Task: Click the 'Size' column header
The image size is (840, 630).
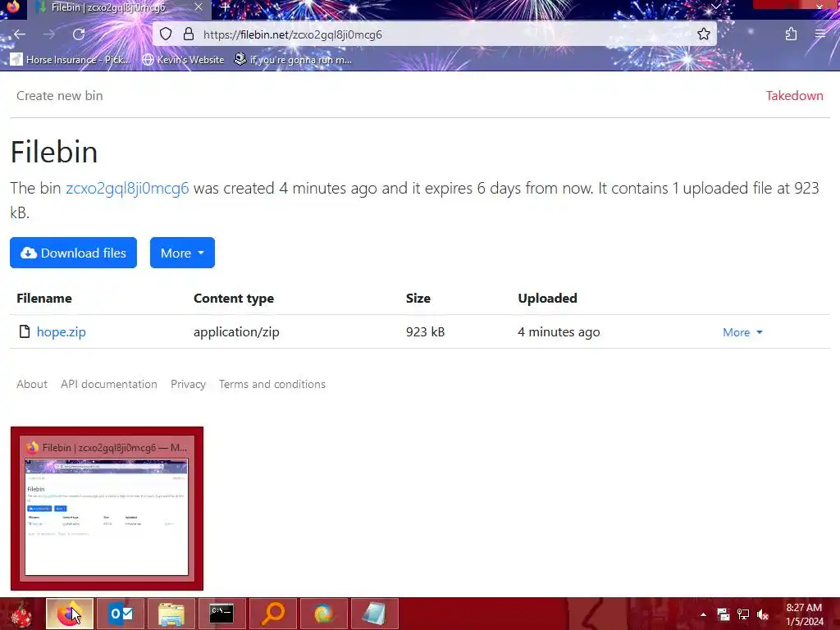Action: pyautogui.click(x=418, y=299)
